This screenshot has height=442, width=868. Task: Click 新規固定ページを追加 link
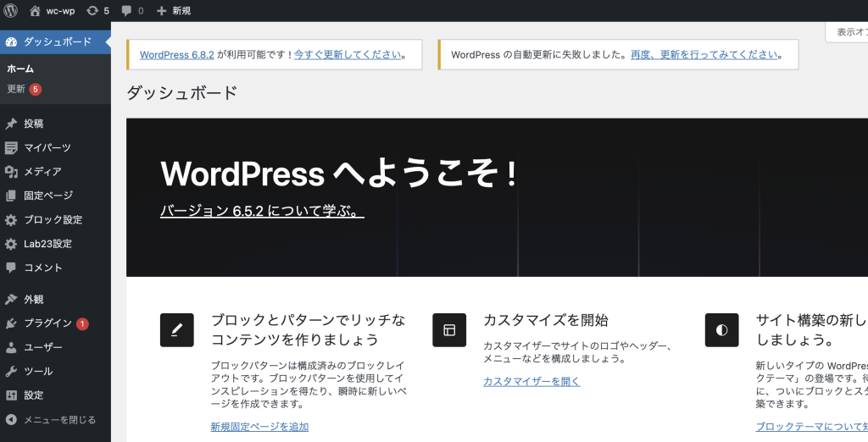coord(259,427)
